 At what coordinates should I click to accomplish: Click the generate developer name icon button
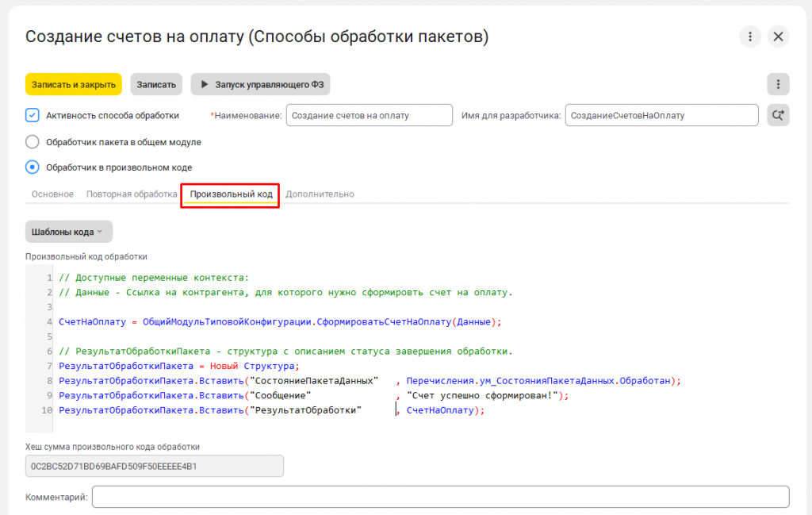[778, 115]
